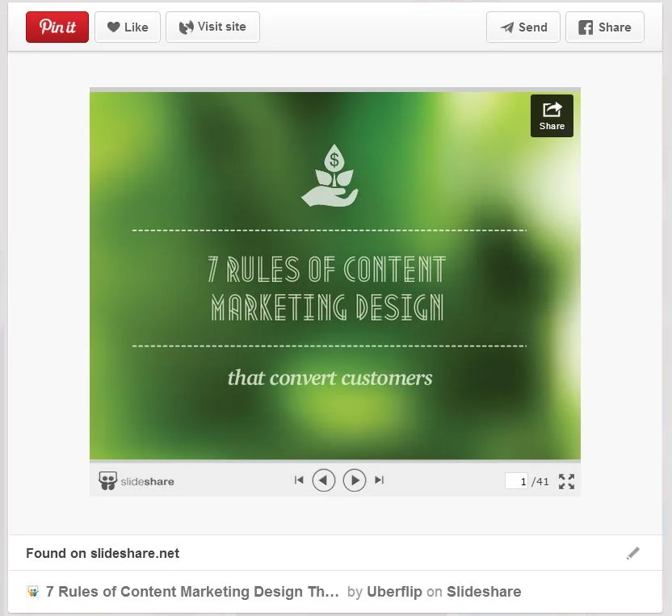Image resolution: width=672 pixels, height=616 pixels.
Task: Like this pin with heart button
Action: coord(128,27)
